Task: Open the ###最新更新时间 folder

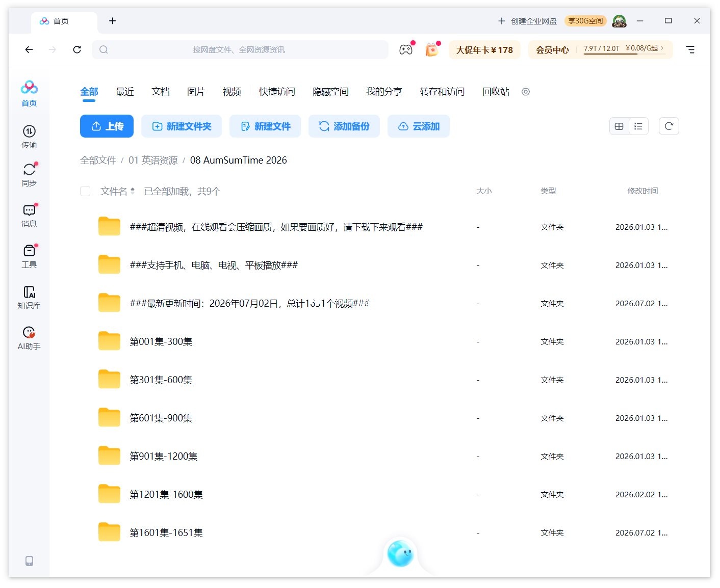Action: (x=249, y=303)
